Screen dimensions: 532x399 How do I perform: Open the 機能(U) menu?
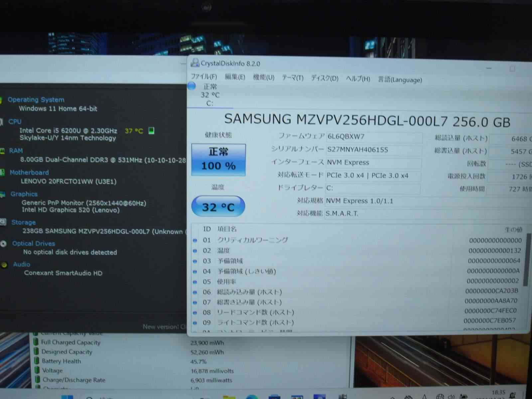[263, 77]
